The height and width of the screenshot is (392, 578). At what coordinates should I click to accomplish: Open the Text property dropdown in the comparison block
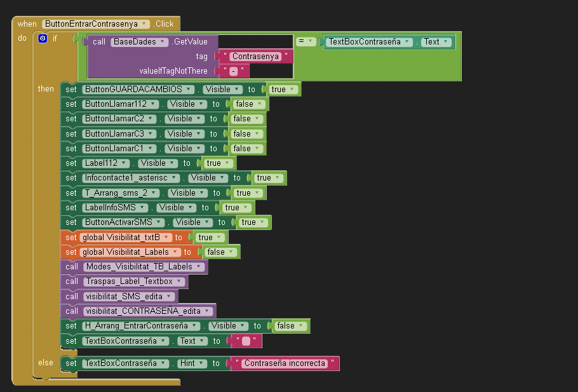447,42
